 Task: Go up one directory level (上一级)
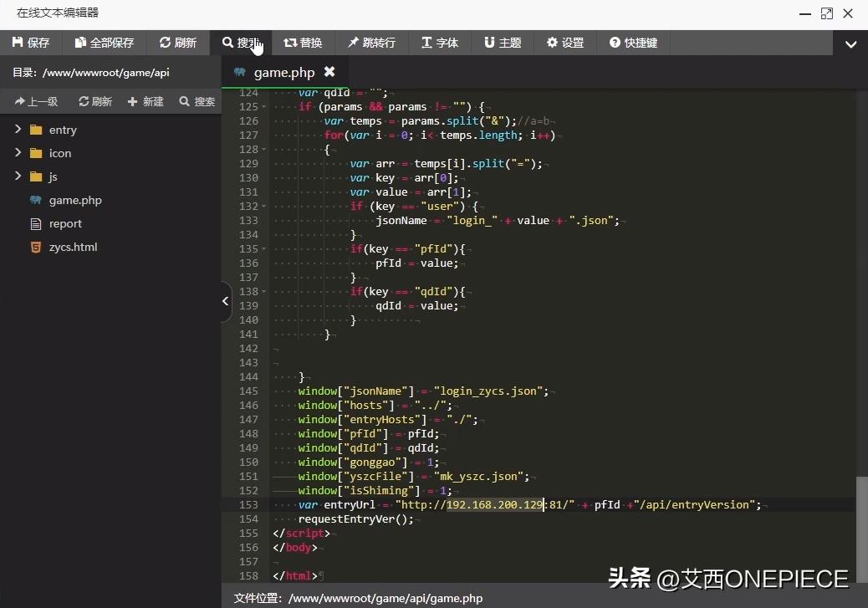pyautogui.click(x=36, y=101)
